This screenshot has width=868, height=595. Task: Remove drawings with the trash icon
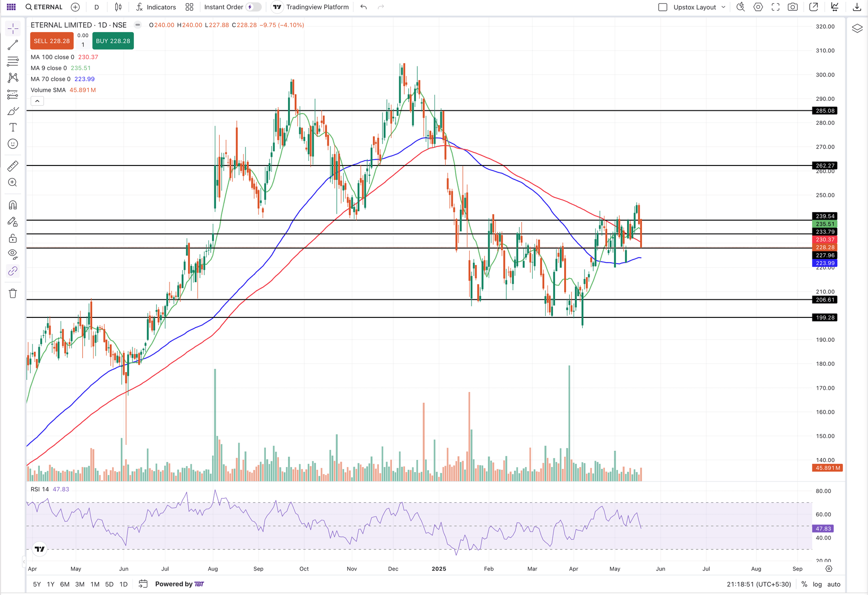coord(13,293)
